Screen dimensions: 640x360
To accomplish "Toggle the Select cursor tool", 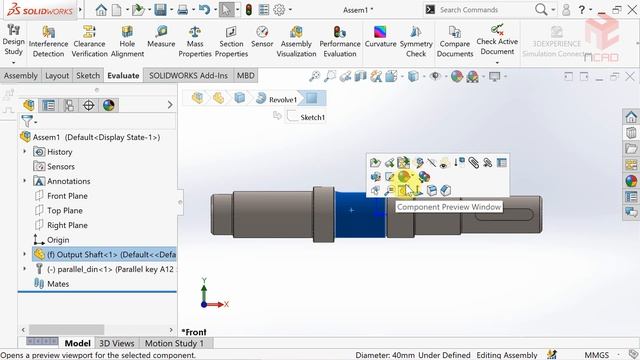I will pyautogui.click(x=227, y=9).
